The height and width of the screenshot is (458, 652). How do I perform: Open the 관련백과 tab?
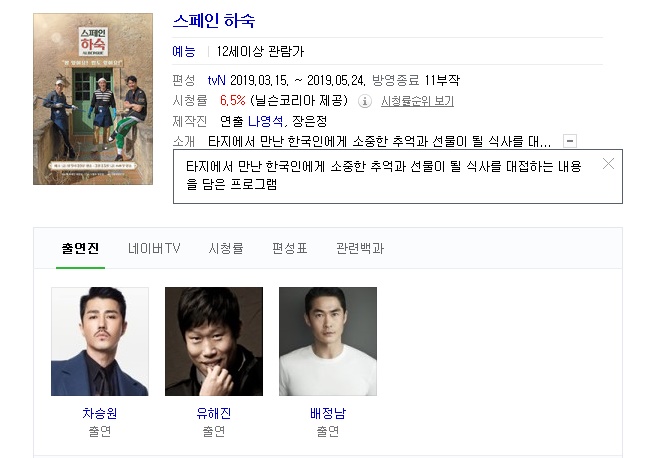(x=360, y=248)
